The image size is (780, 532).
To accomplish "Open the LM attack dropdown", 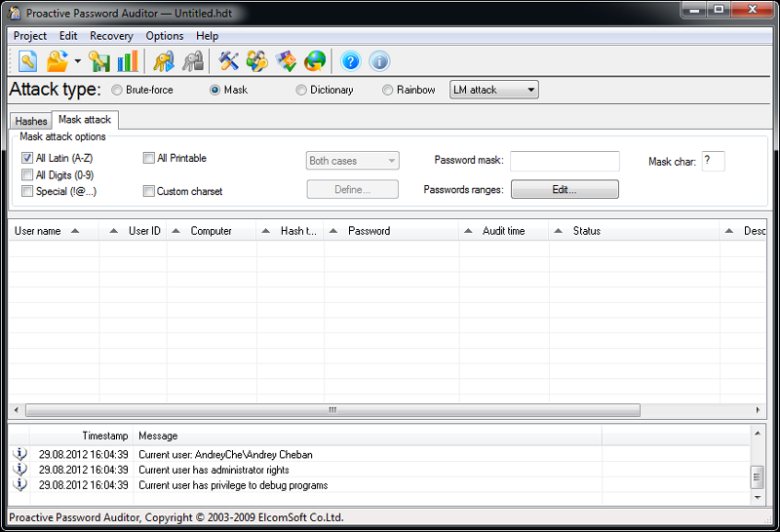I will (x=493, y=90).
